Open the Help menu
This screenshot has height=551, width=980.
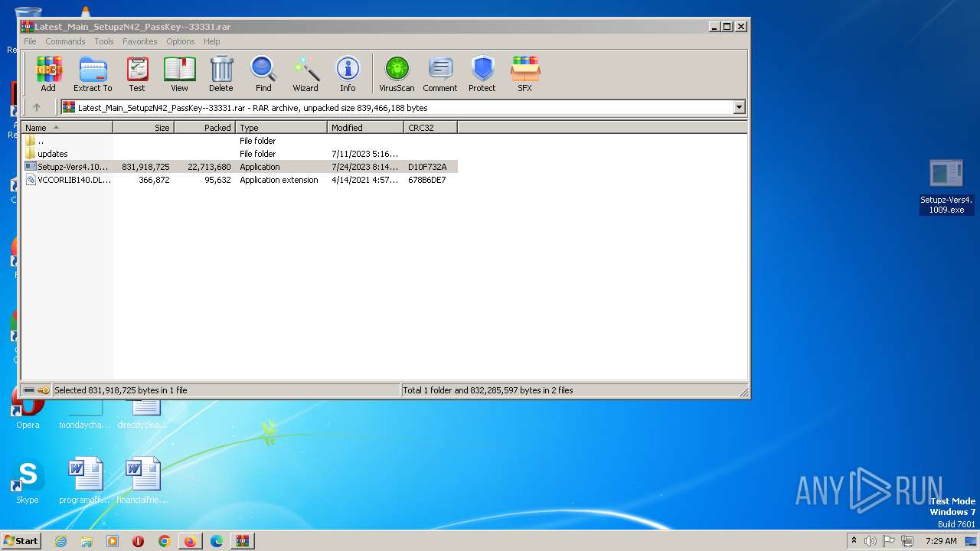click(212, 41)
